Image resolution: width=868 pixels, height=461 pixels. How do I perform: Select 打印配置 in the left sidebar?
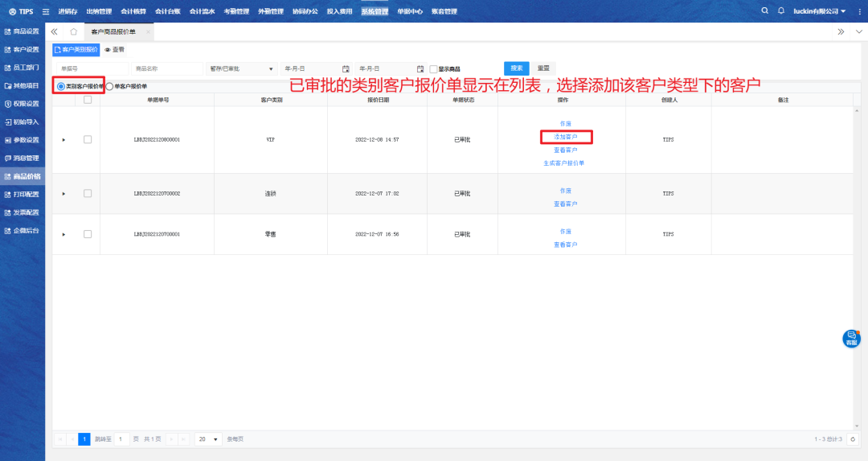click(23, 195)
